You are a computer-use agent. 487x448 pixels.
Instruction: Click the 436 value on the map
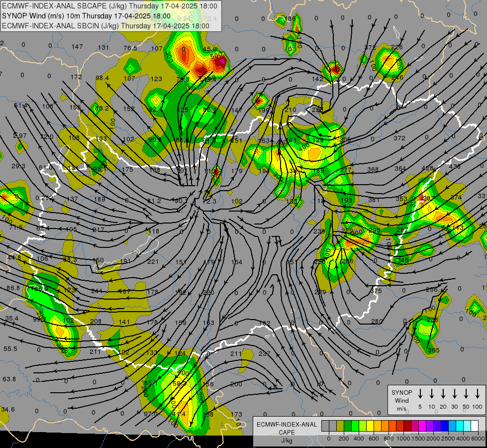click(x=455, y=166)
